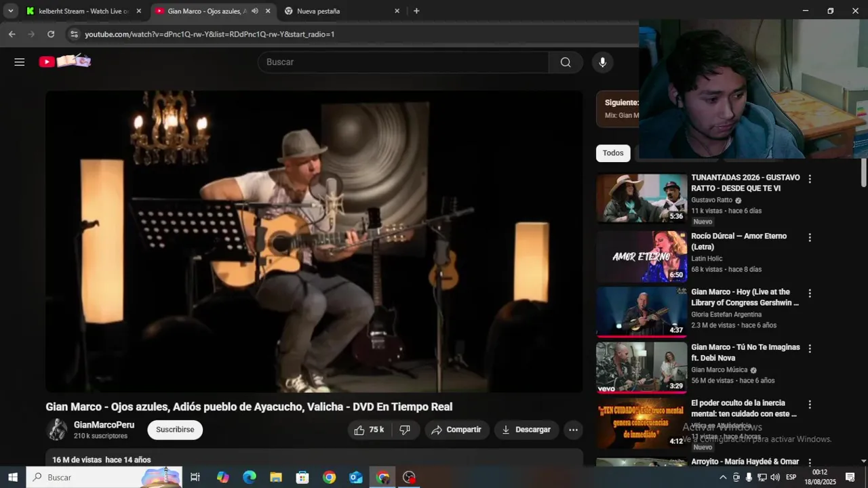Open Task View on the taskbar
Viewport: 868px width, 488px height.
[195, 477]
